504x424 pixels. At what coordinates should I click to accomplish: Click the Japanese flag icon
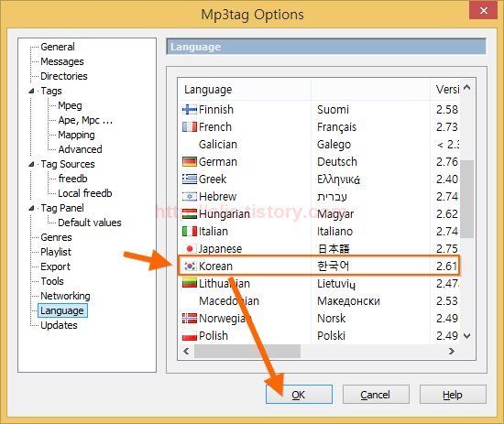click(190, 248)
